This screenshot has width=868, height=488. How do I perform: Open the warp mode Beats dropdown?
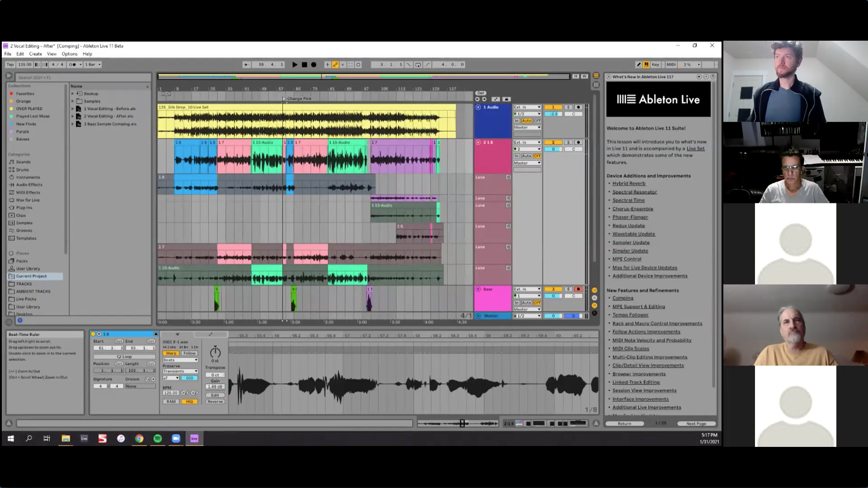tap(180, 360)
